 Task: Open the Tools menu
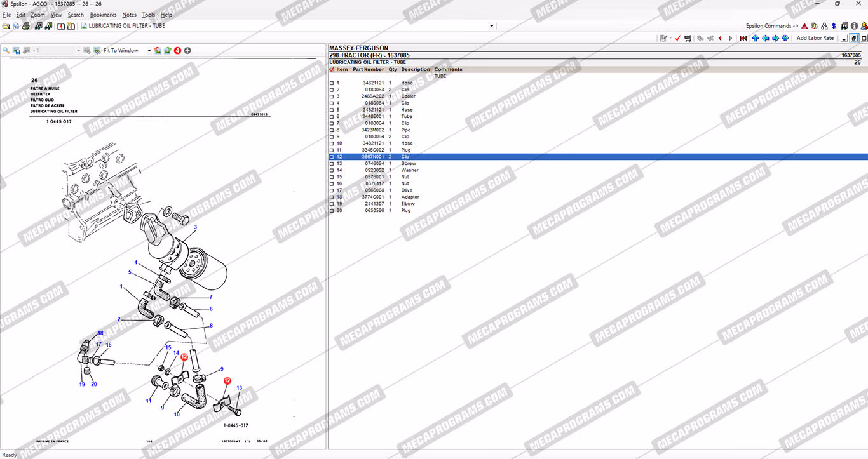pos(148,15)
